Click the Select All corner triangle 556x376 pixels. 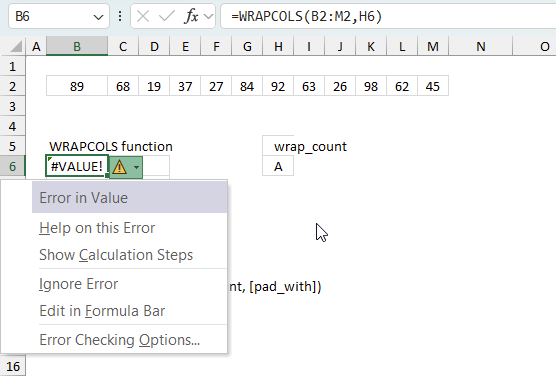pos(15,46)
